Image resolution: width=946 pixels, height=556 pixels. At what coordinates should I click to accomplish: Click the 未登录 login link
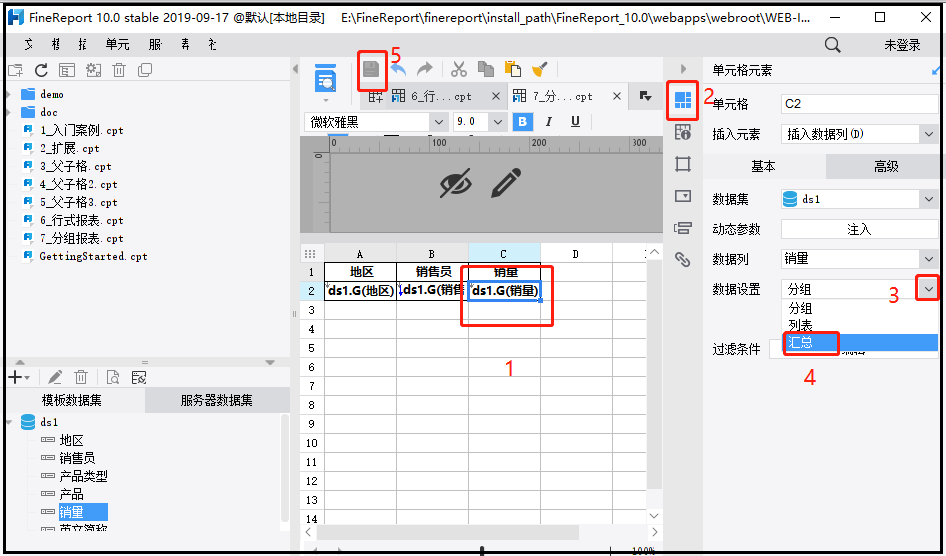pyautogui.click(x=903, y=45)
